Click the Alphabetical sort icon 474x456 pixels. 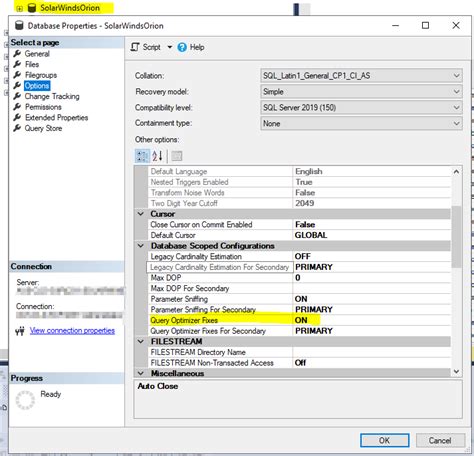click(157, 156)
